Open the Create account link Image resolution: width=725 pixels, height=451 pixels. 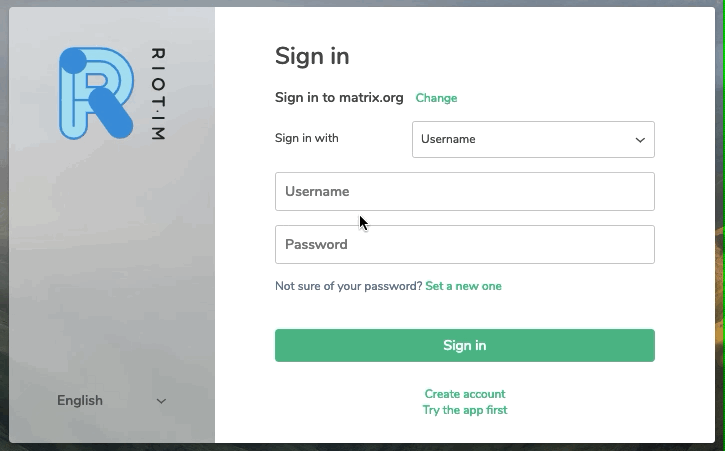pyautogui.click(x=465, y=394)
